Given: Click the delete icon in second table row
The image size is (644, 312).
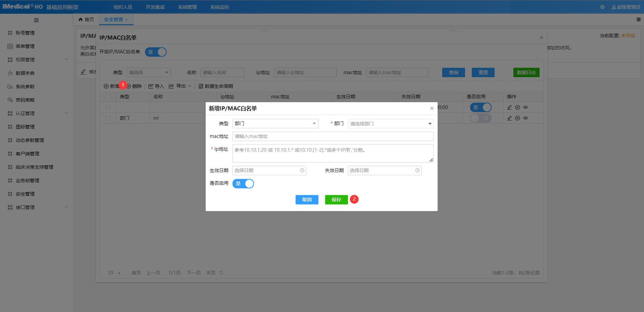Looking at the screenshot, I should (x=517, y=118).
